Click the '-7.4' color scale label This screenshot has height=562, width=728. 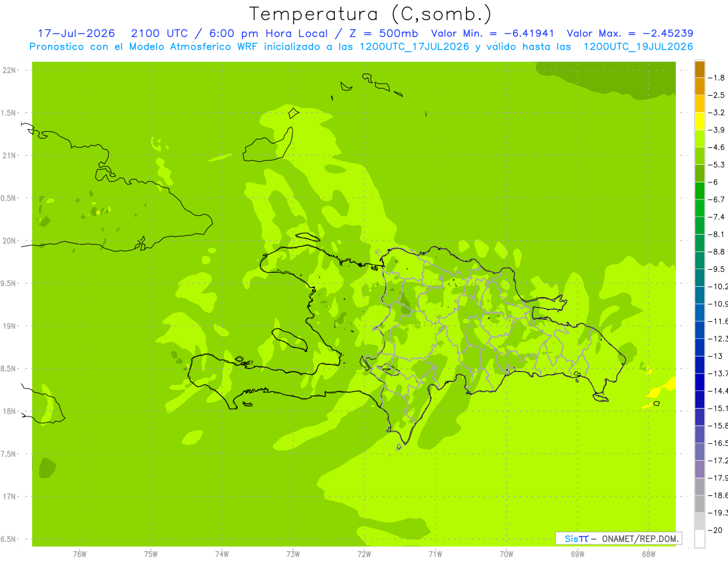pos(717,217)
